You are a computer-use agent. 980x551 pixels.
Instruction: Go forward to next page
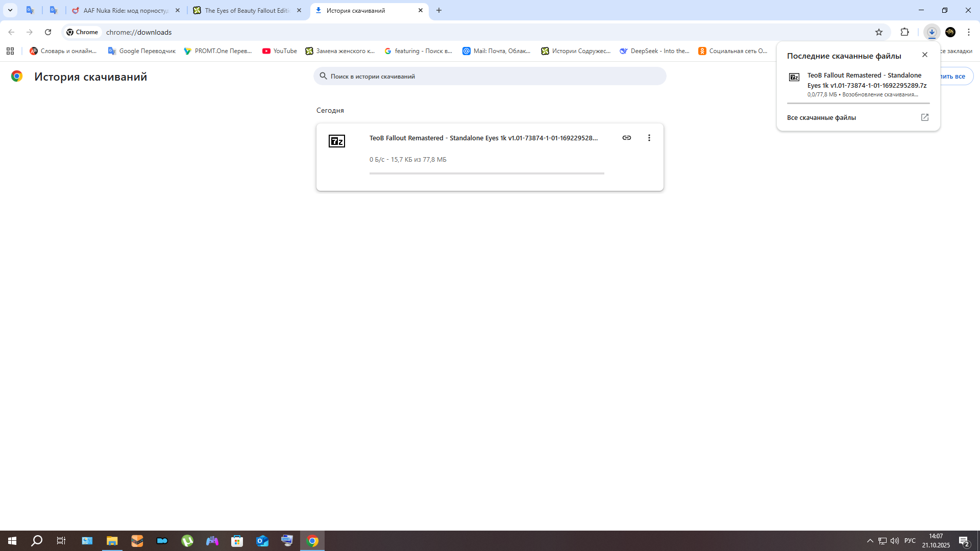(x=30, y=32)
